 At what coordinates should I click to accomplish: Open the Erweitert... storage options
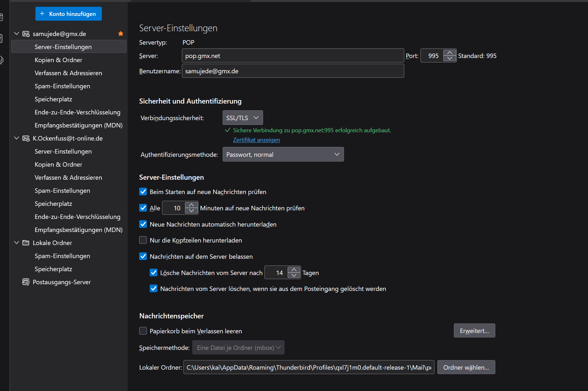(474, 330)
